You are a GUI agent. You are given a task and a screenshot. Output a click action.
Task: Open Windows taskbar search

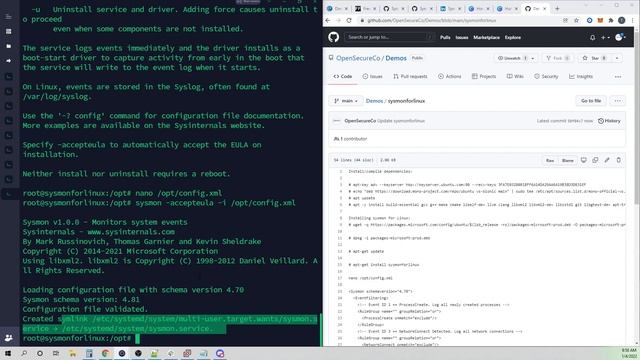point(24,353)
